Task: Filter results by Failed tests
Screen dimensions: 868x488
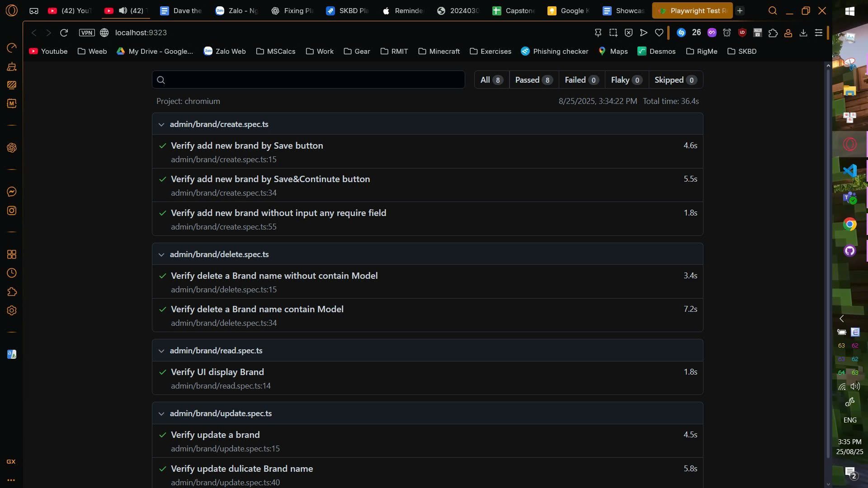Action: coord(581,80)
